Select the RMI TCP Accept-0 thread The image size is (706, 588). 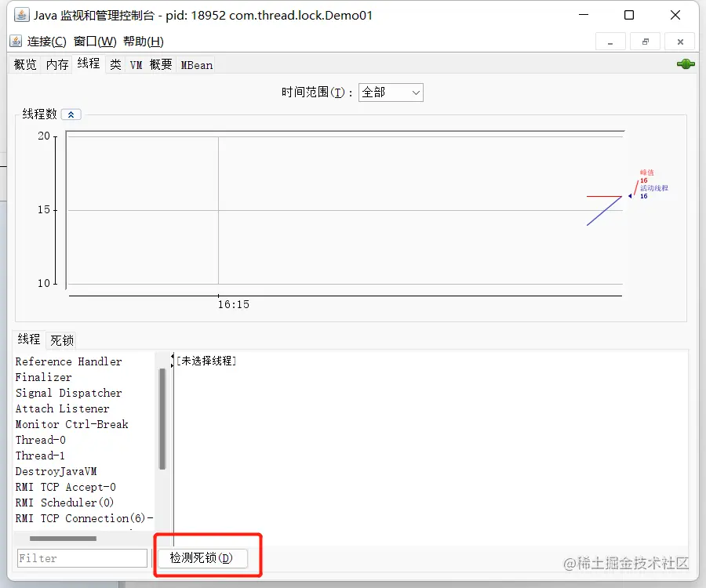(66, 487)
